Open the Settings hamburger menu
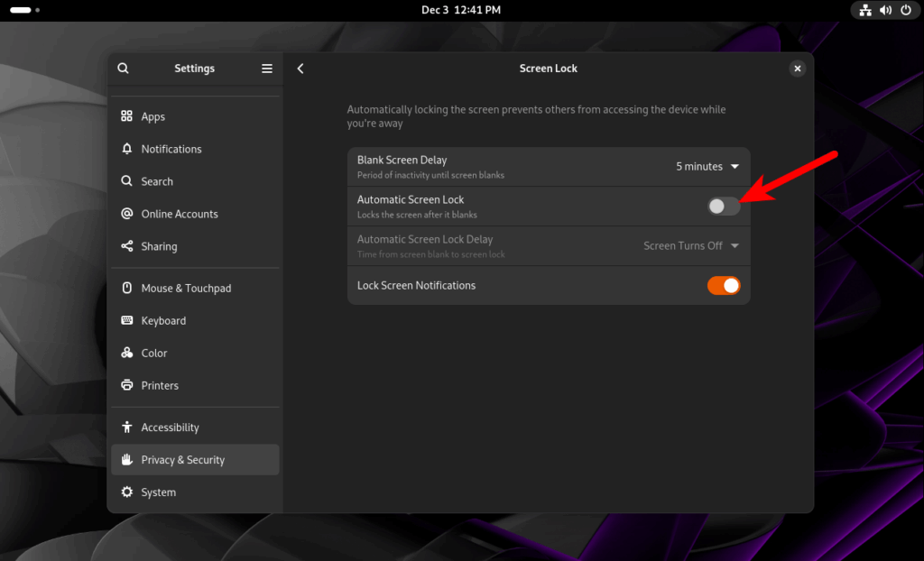Screen dimensions: 924x561 [267, 69]
